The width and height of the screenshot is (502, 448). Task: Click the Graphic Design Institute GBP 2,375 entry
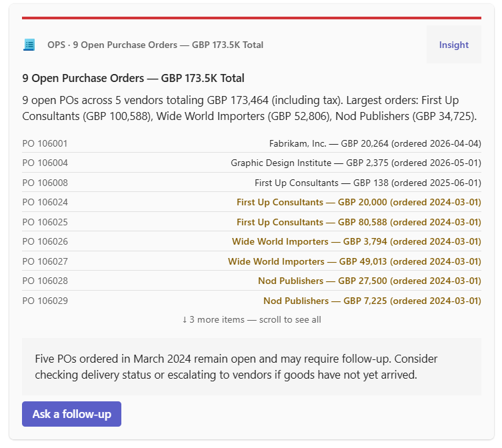pos(356,163)
